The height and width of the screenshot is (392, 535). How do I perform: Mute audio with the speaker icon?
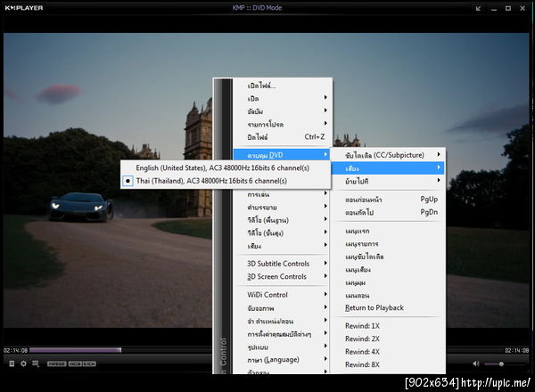tap(476, 363)
